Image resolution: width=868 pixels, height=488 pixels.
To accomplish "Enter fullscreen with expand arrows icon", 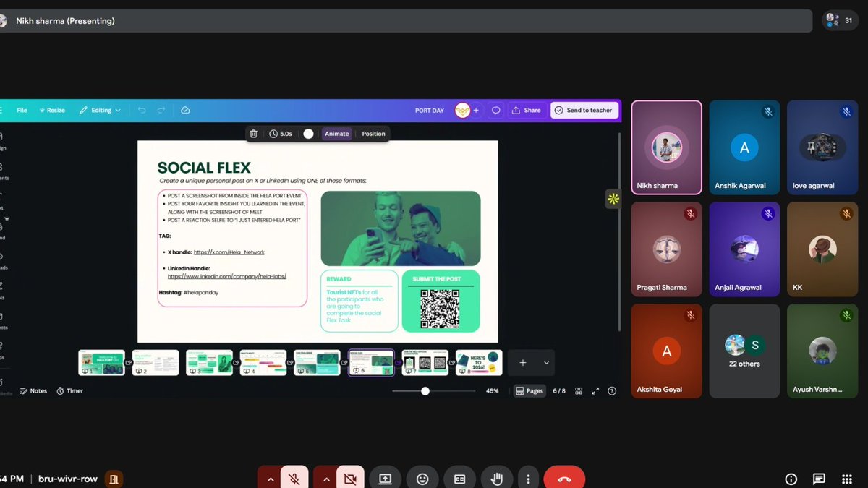I will click(595, 390).
